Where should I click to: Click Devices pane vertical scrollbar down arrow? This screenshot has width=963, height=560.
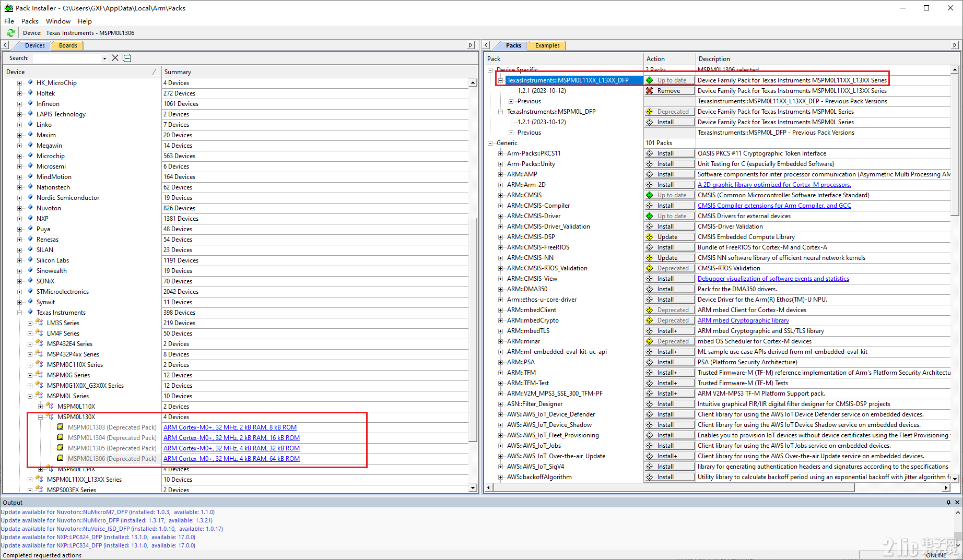tap(473, 488)
